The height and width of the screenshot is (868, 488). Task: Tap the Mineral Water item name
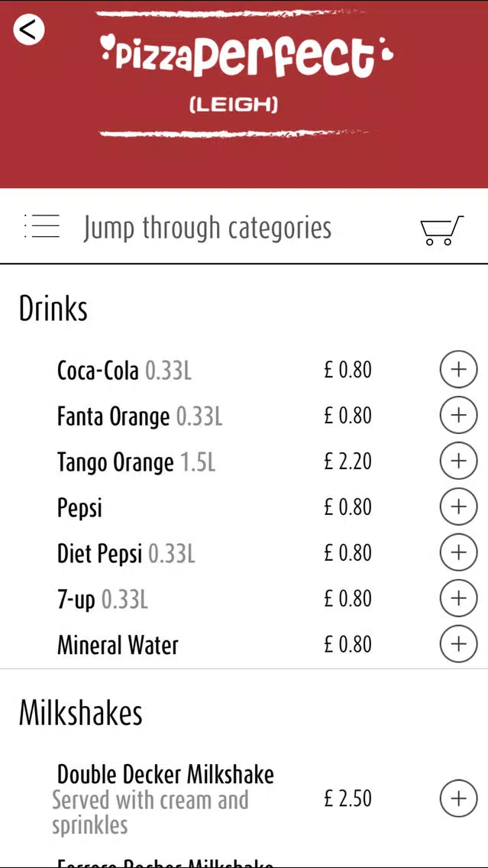pos(118,645)
